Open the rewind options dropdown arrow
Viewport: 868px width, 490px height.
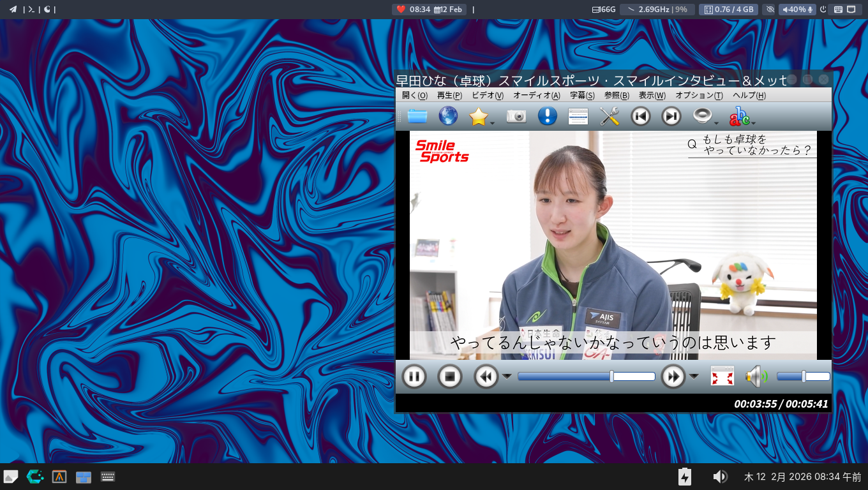[507, 376]
